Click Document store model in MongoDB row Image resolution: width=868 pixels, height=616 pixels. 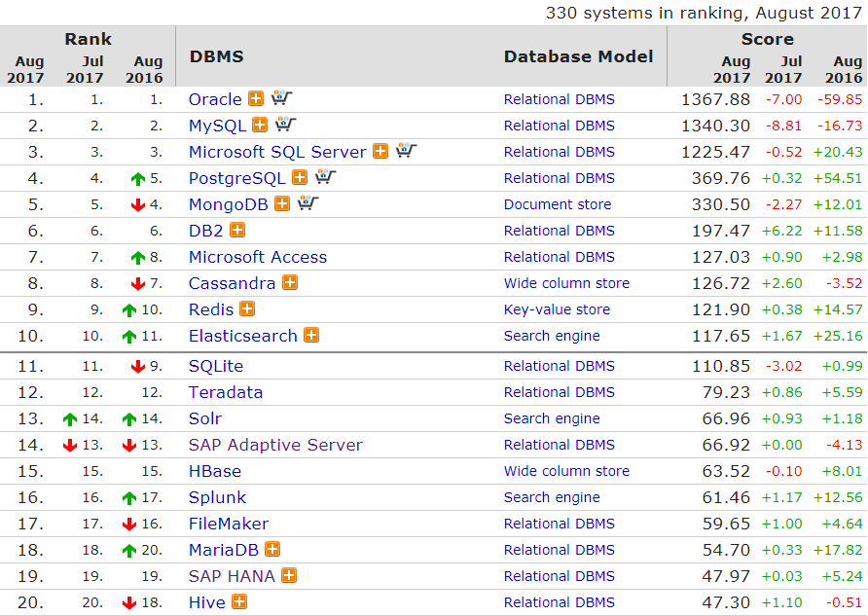[x=558, y=204]
